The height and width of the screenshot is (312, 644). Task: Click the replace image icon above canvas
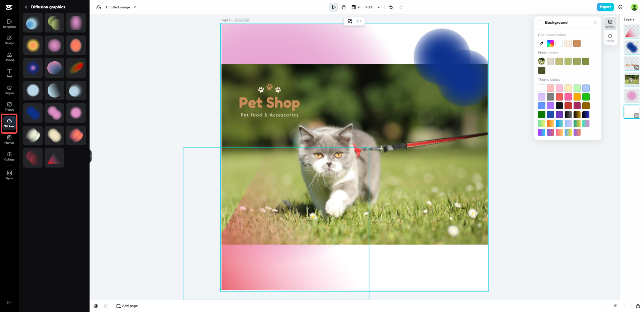(350, 21)
